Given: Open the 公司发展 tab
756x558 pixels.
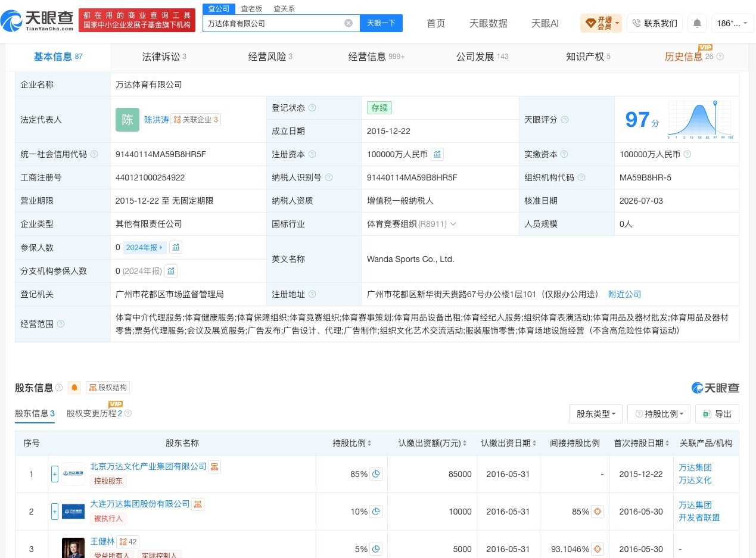Looking at the screenshot, I should point(483,57).
